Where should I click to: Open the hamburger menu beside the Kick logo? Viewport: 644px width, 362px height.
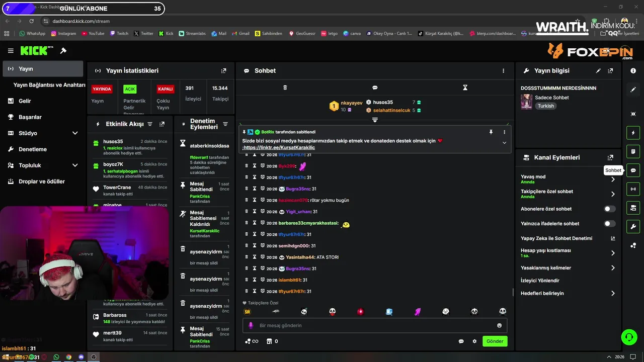(x=11, y=51)
